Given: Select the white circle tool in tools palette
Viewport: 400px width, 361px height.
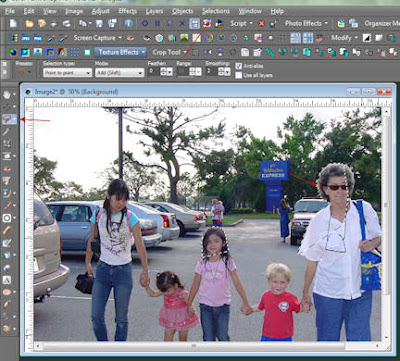Looking at the screenshot, I should [x=7, y=218].
